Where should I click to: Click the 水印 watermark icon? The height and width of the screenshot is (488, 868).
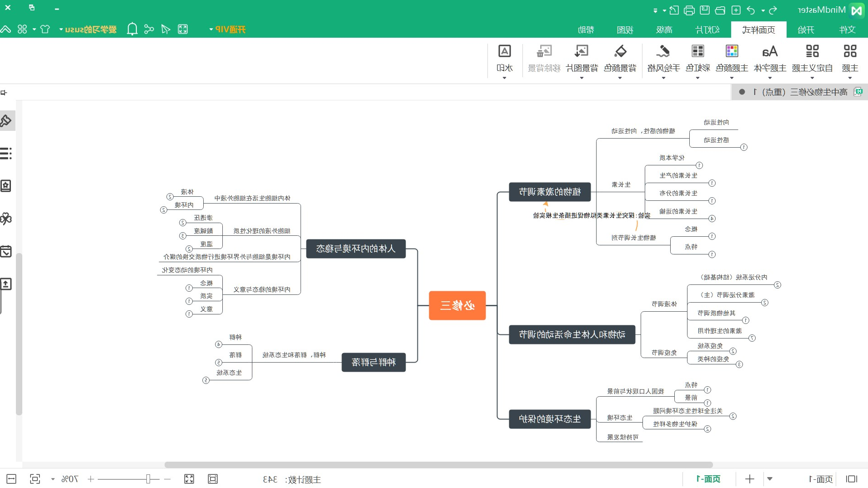click(x=505, y=51)
